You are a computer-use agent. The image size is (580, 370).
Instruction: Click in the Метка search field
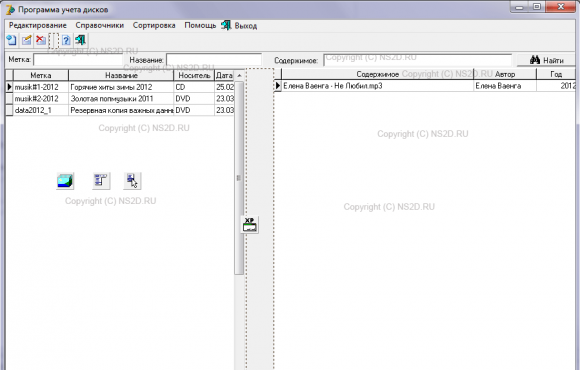point(78,60)
